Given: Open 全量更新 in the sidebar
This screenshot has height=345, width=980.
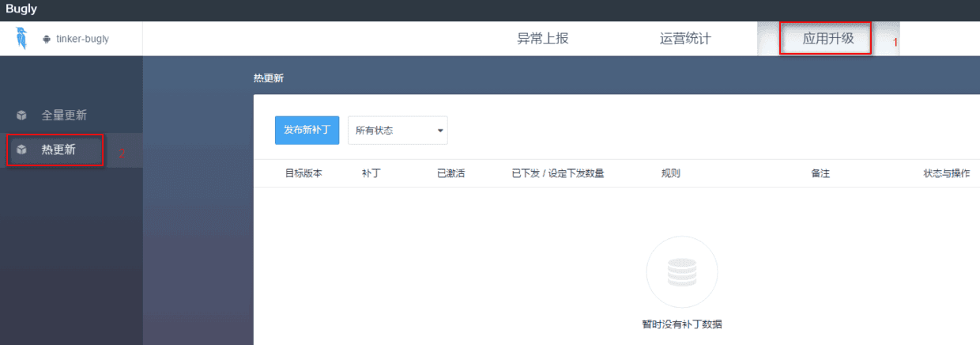Looking at the screenshot, I should pyautogui.click(x=64, y=116).
